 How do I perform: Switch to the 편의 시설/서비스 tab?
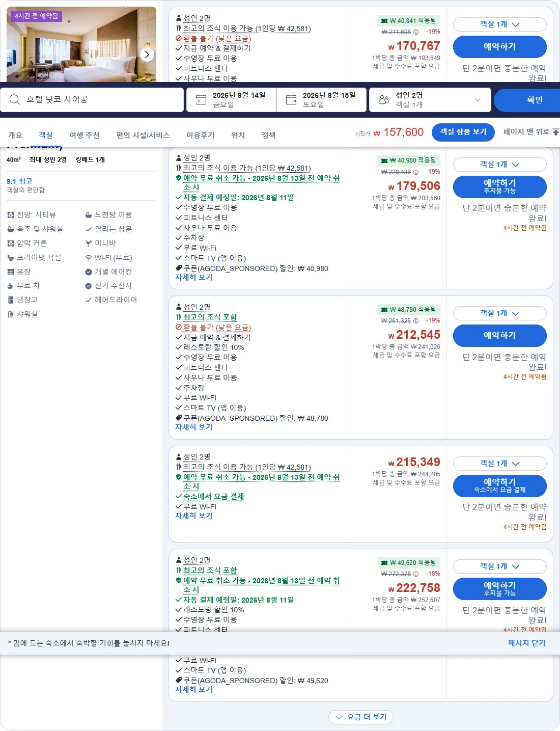click(143, 135)
